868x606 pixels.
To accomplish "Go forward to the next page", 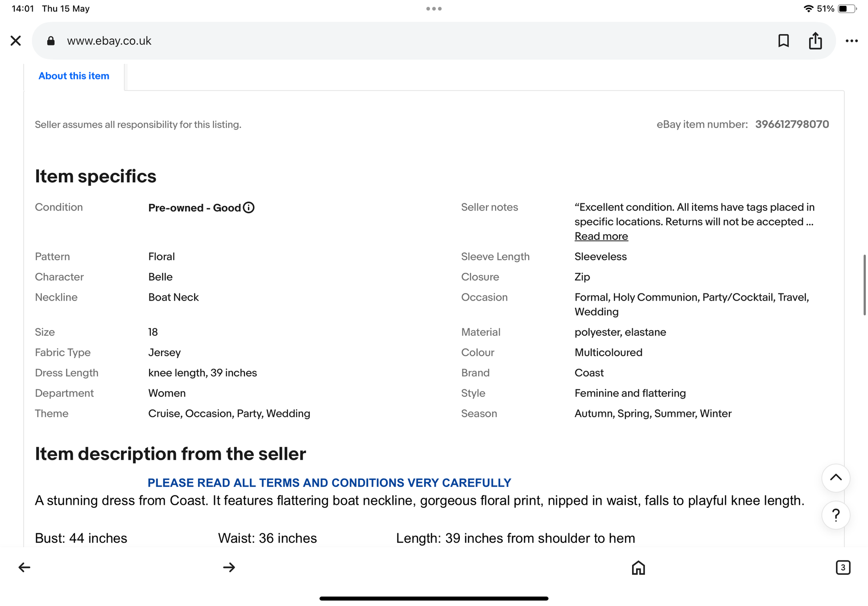I will (x=229, y=567).
